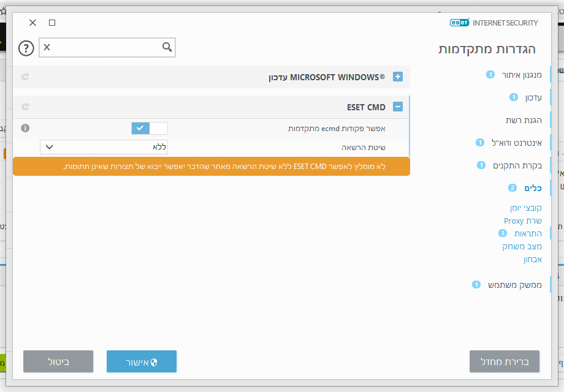Show info for advanced ecmd commands
This screenshot has height=392, width=564.
click(x=25, y=128)
